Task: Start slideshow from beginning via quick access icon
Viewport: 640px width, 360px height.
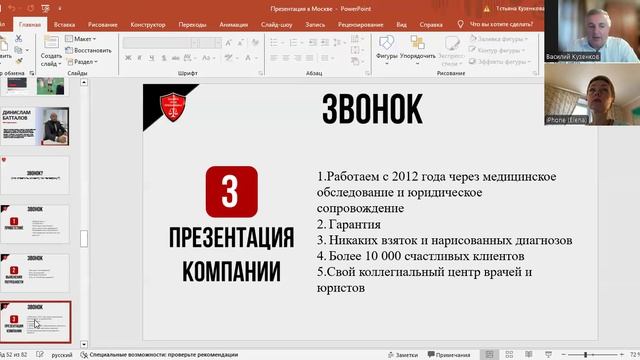Action: pos(46,8)
